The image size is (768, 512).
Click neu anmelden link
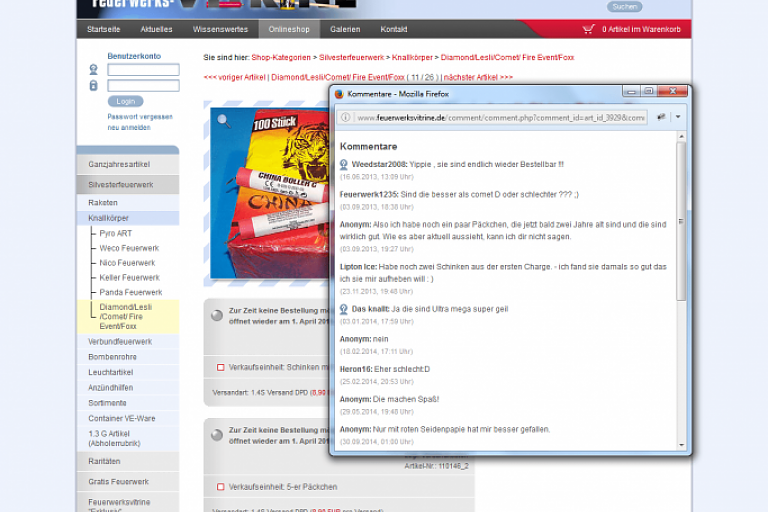(129, 127)
